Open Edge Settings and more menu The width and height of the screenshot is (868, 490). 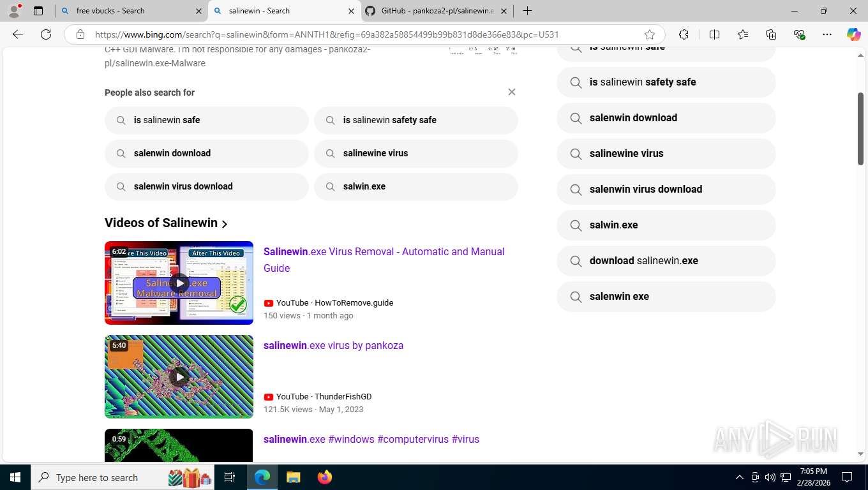click(827, 34)
